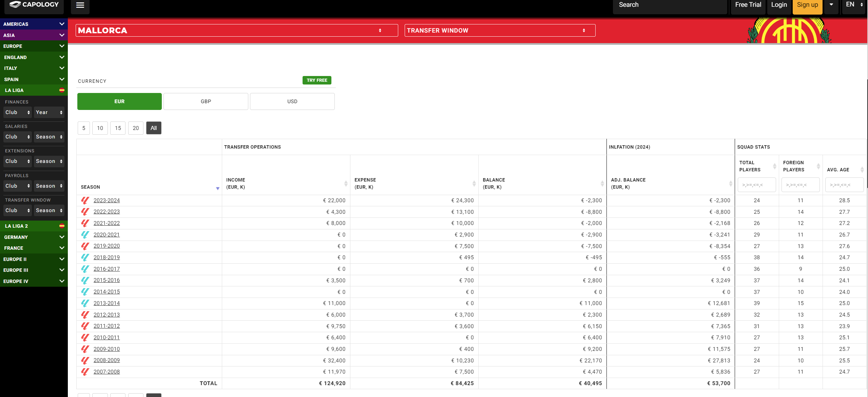Image resolution: width=868 pixels, height=397 pixels.
Task: Open the Germany section
Action: [34, 237]
